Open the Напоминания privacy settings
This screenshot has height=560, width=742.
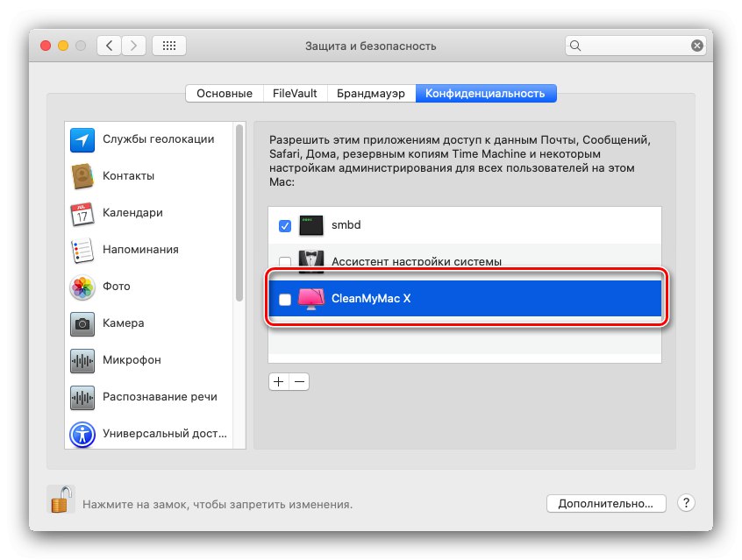[x=82, y=249]
